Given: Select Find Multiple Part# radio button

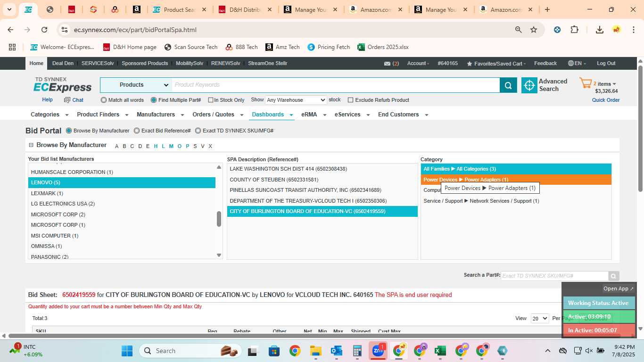Looking at the screenshot, I should 154,100.
